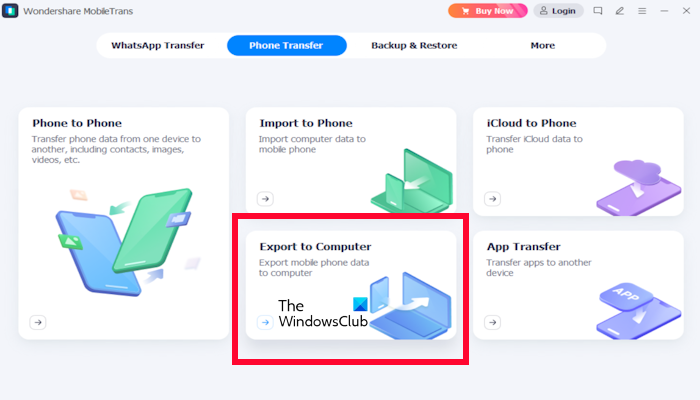Switch to the WhatsApp Transfer tab

(x=158, y=46)
